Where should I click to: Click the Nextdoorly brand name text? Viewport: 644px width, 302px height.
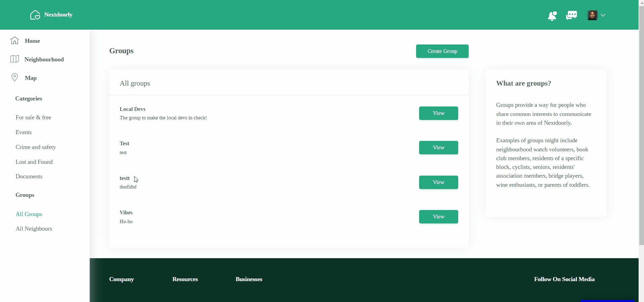[x=58, y=15]
